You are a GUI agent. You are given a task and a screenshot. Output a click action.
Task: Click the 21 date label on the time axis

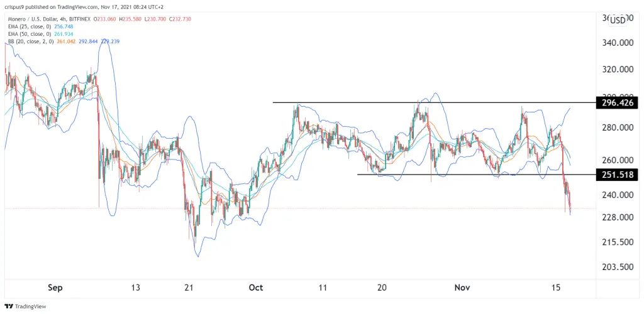189,288
